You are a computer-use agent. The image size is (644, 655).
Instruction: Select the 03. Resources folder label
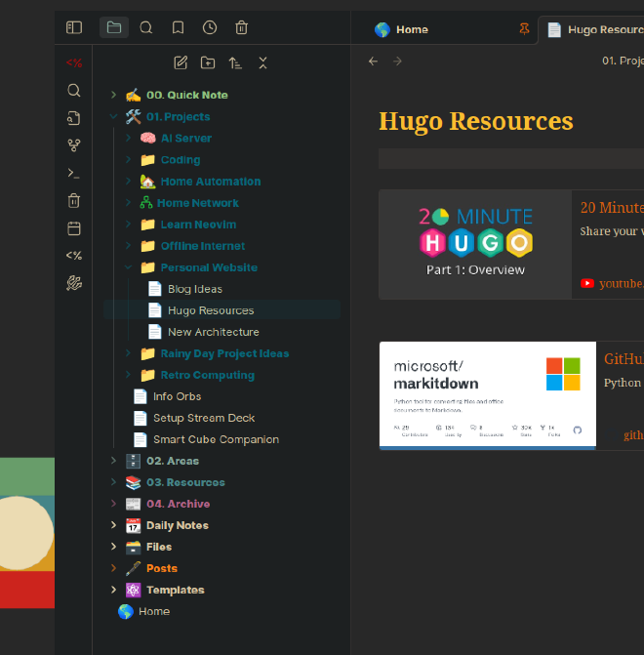185,482
